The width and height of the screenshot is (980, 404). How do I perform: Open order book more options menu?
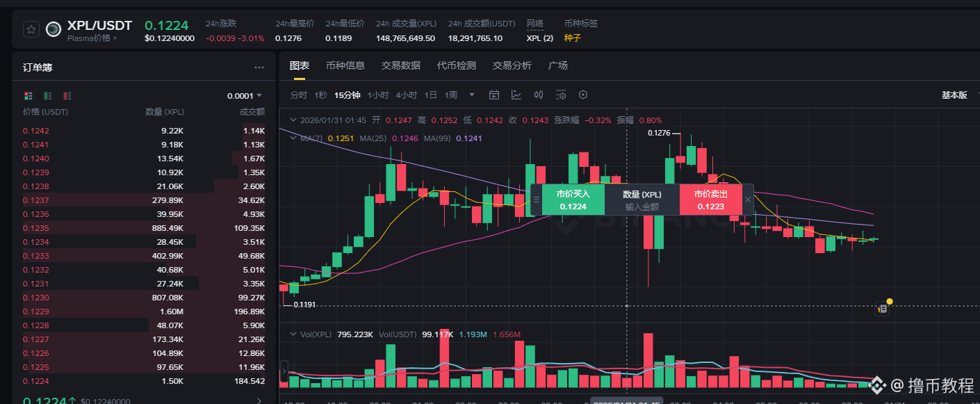[259, 67]
